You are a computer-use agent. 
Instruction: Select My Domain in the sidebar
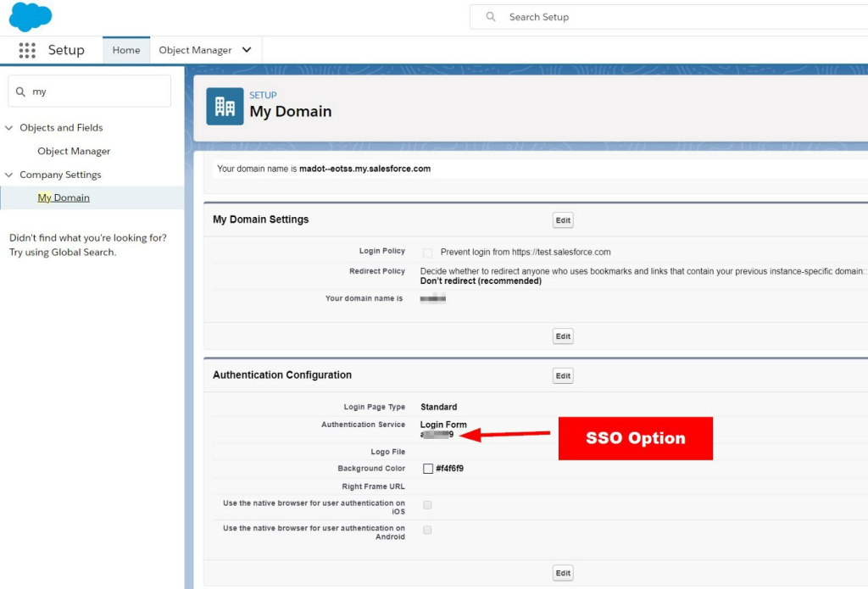[64, 197]
